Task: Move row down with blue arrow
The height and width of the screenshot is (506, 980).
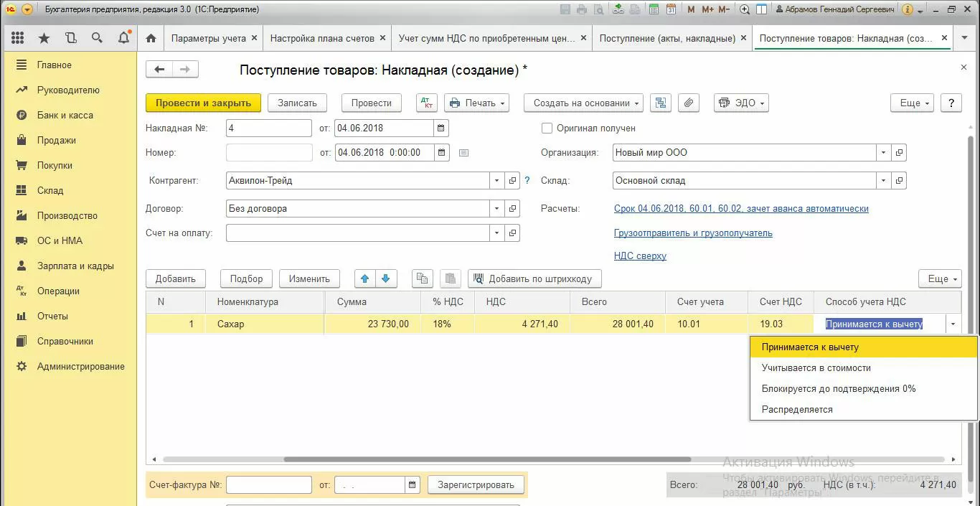Action: [x=385, y=278]
